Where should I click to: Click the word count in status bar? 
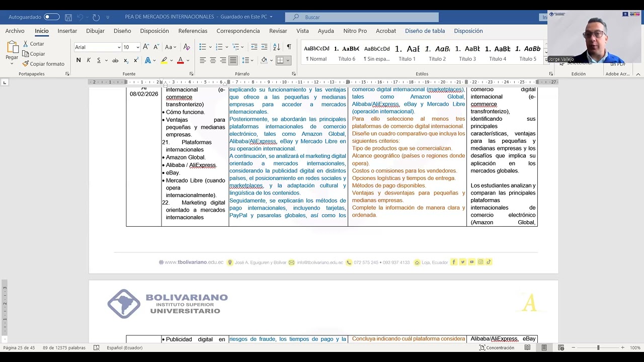64,348
